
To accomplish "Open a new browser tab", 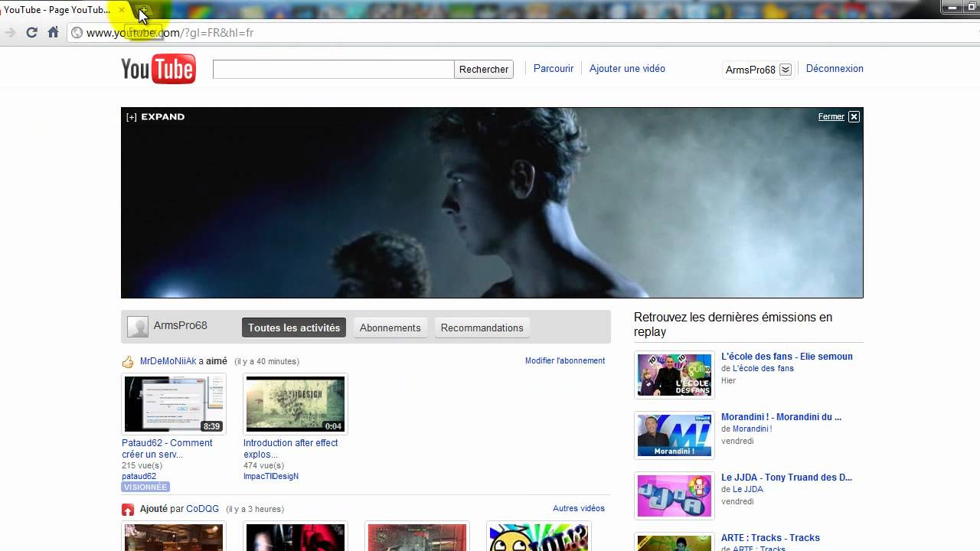I will 143,11.
